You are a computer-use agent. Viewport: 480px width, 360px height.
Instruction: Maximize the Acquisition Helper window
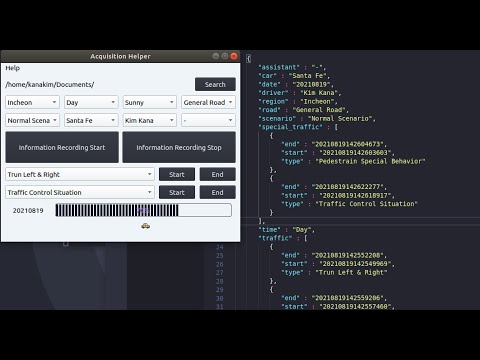point(225,56)
